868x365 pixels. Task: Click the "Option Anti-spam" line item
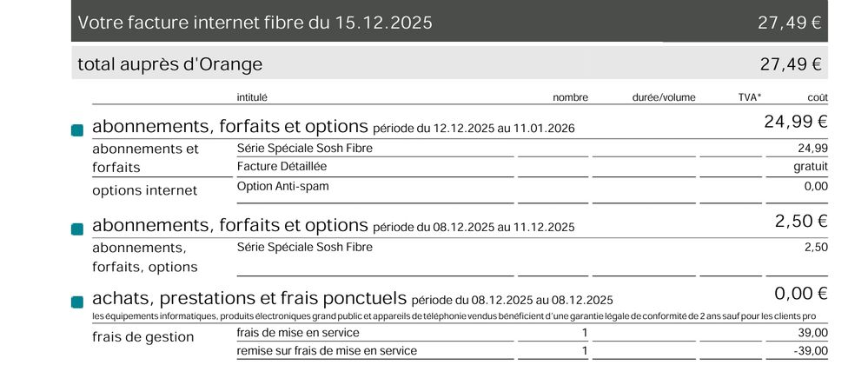point(282,186)
